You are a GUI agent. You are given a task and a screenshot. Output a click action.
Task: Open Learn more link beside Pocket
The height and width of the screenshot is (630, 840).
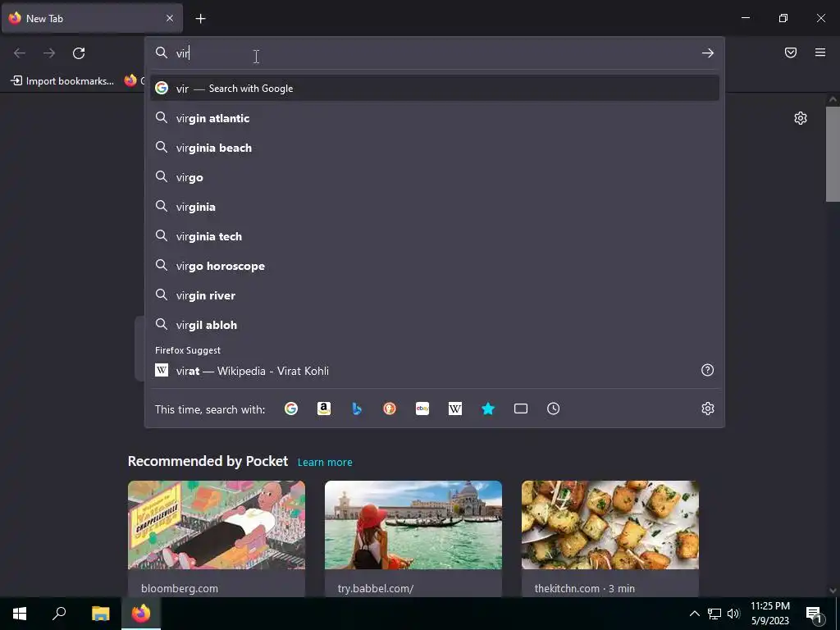(325, 463)
